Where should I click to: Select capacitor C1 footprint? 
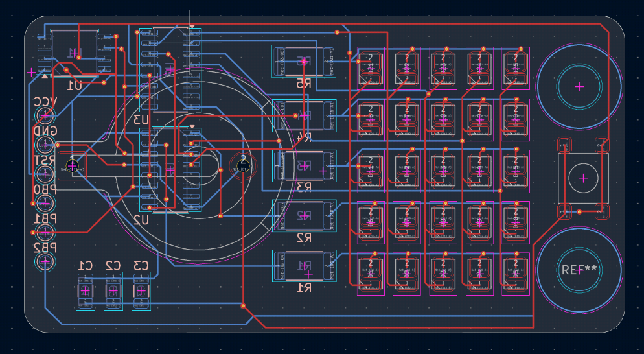86,291
